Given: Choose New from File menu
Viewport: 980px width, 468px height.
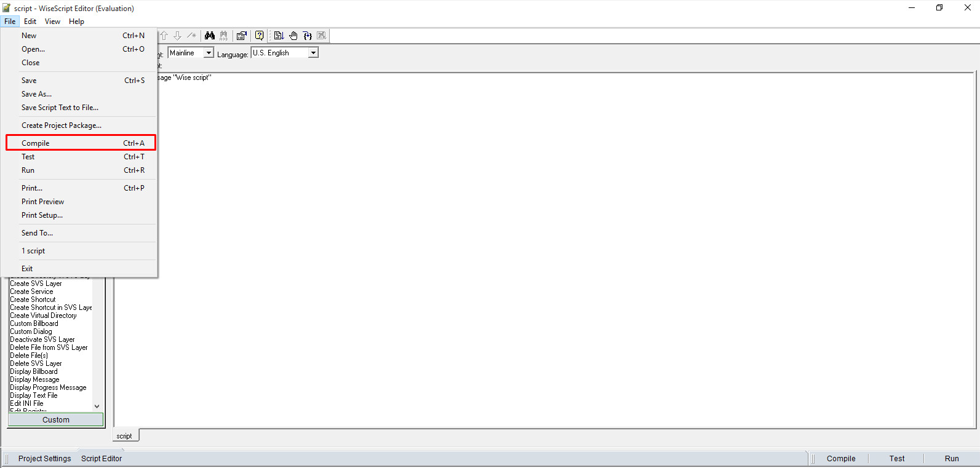Looking at the screenshot, I should tap(80, 36).
